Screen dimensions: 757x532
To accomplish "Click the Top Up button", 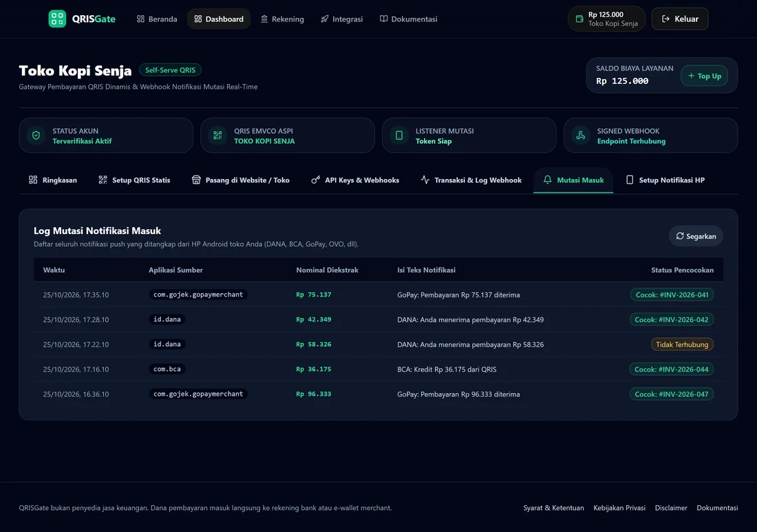I will point(705,76).
